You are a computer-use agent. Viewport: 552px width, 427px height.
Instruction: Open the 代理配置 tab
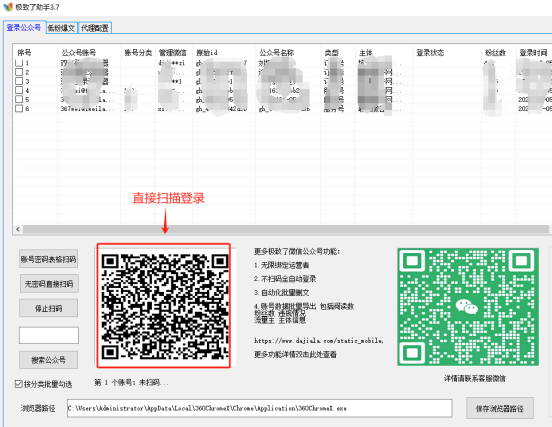point(95,28)
